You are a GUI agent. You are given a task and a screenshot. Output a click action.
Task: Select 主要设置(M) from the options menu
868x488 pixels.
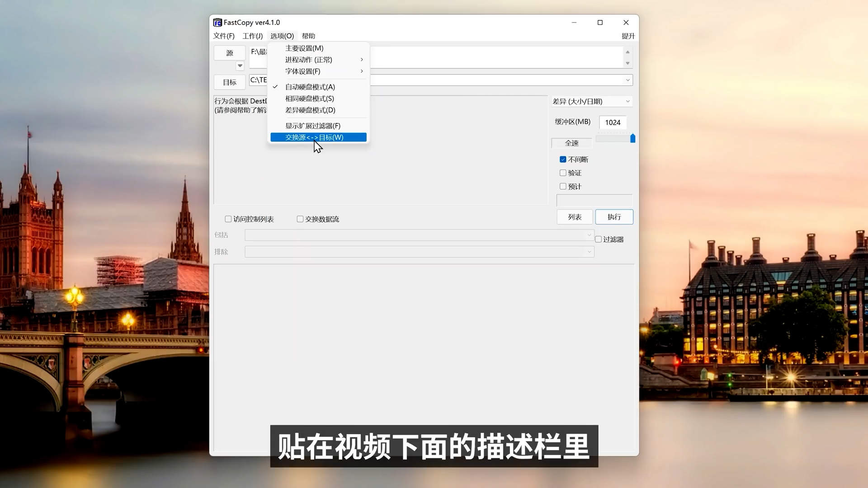(304, 48)
